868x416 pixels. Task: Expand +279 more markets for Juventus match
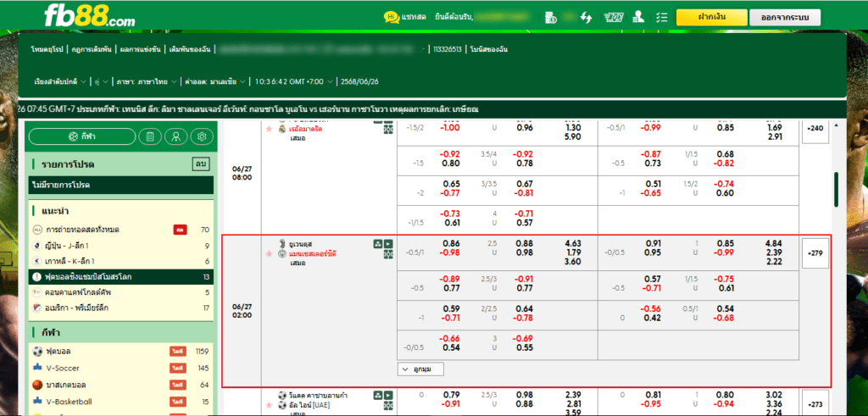[815, 254]
